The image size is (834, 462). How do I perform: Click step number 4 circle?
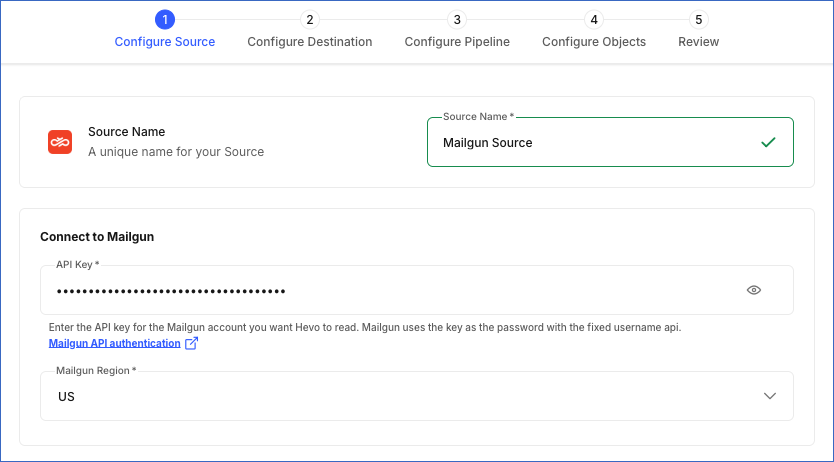pos(594,20)
